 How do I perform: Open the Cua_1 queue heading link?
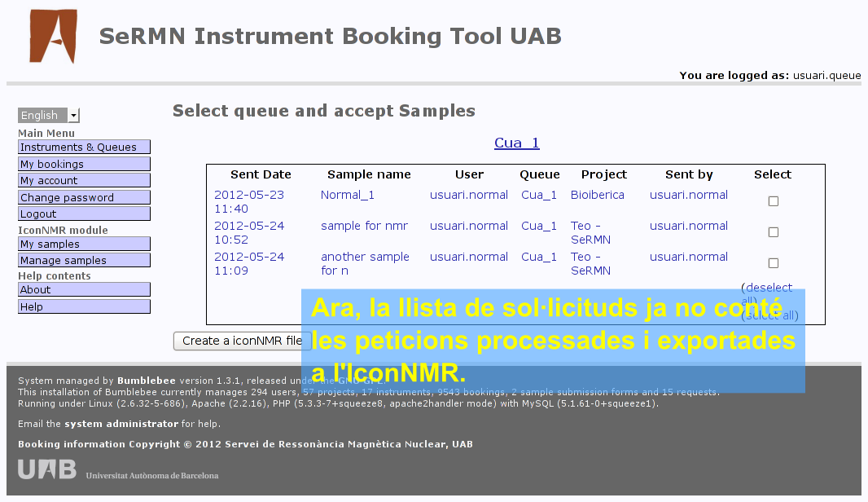point(516,143)
